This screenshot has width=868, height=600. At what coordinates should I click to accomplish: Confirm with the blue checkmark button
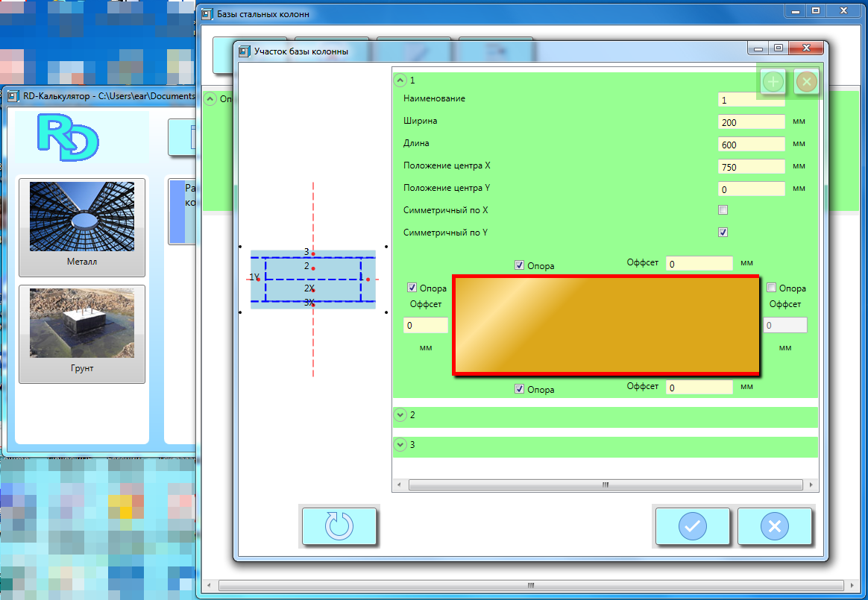[x=693, y=525]
